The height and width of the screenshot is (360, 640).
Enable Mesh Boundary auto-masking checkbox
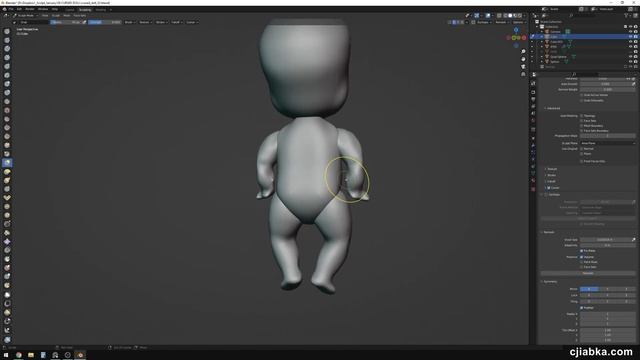click(x=582, y=126)
